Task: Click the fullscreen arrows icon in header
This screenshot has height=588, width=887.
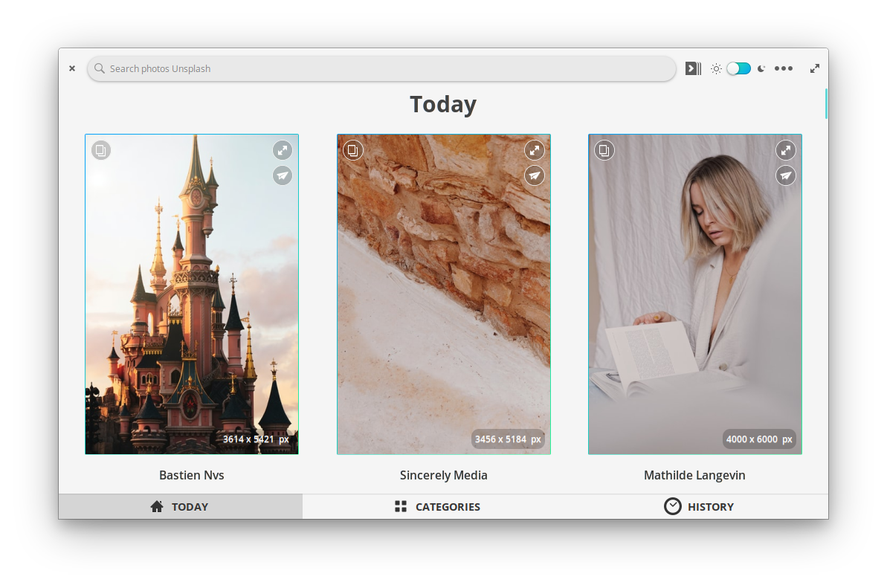Action: pyautogui.click(x=815, y=68)
